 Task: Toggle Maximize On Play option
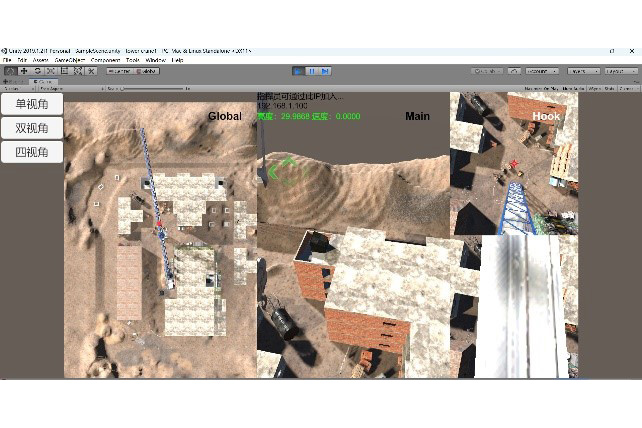point(541,89)
